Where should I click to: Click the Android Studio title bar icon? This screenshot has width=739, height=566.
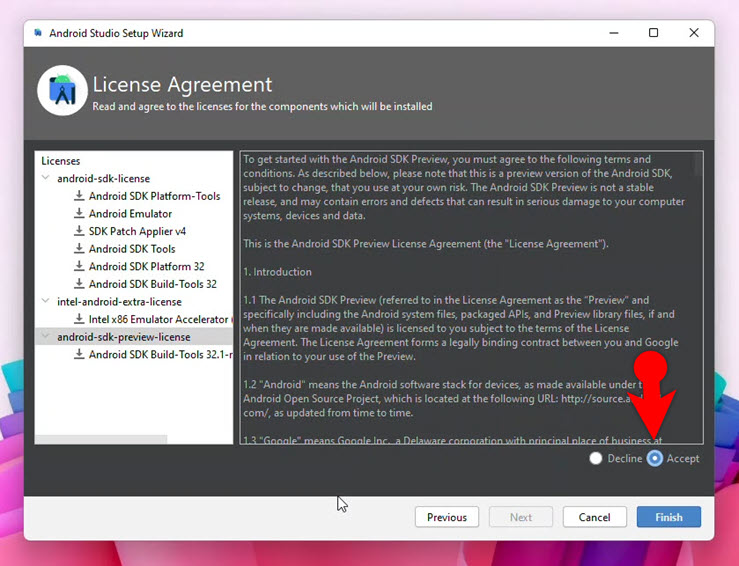pyautogui.click(x=38, y=33)
